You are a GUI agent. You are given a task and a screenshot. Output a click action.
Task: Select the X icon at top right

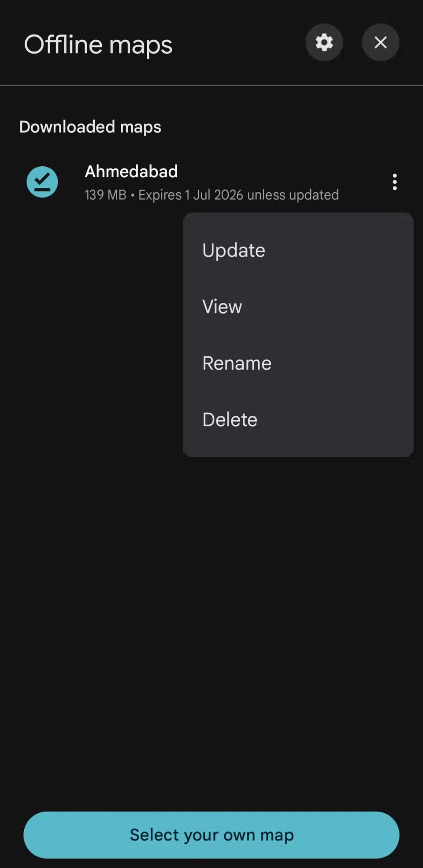click(x=380, y=42)
